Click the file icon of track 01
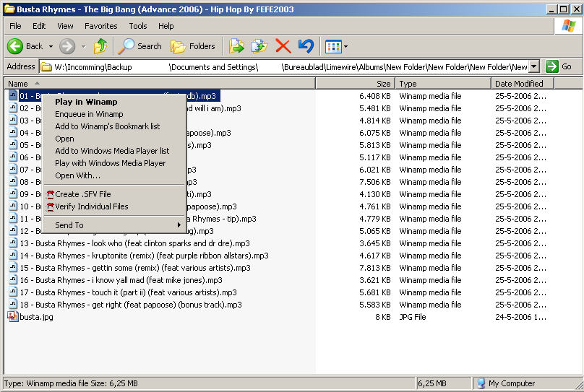This screenshot has height=392, width=584. point(13,95)
